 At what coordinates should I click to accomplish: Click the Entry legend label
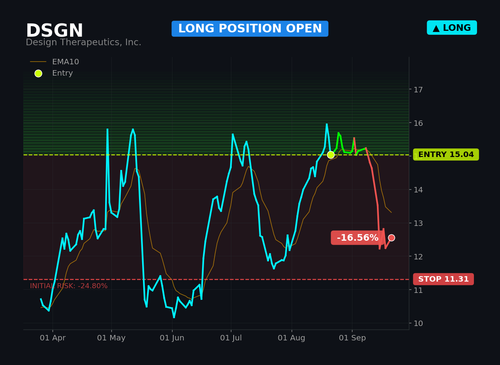tap(62, 73)
